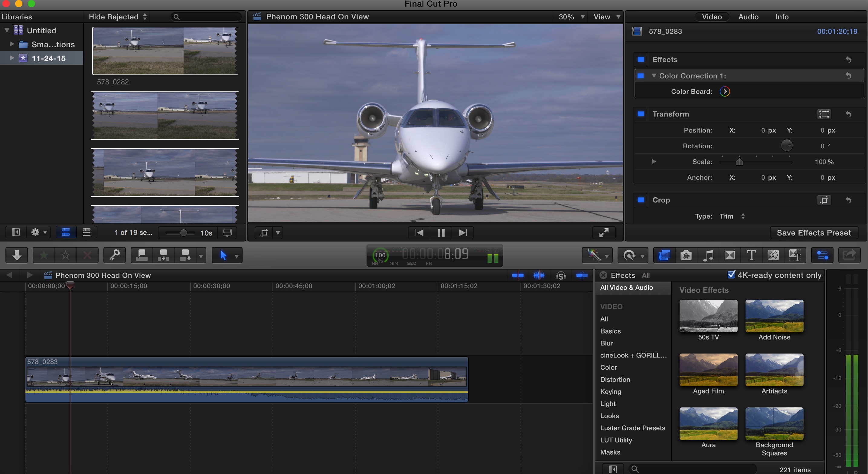868x474 pixels.
Task: Open the Color Board arrow
Action: (x=725, y=91)
